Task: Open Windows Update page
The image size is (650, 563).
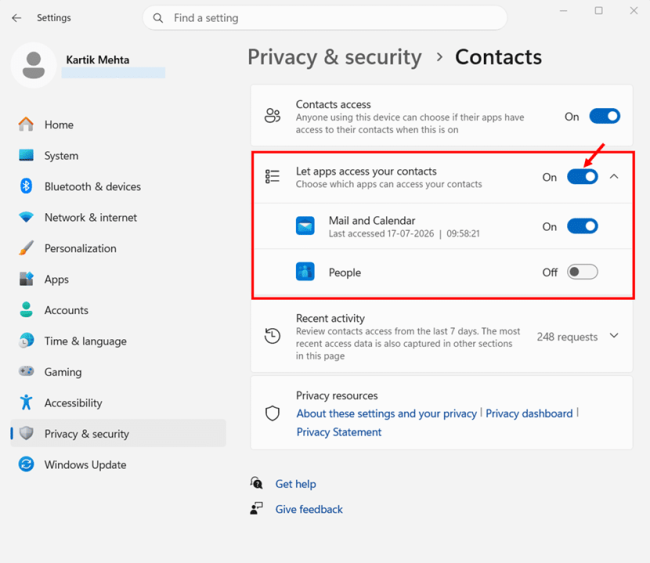Action: (x=118, y=464)
